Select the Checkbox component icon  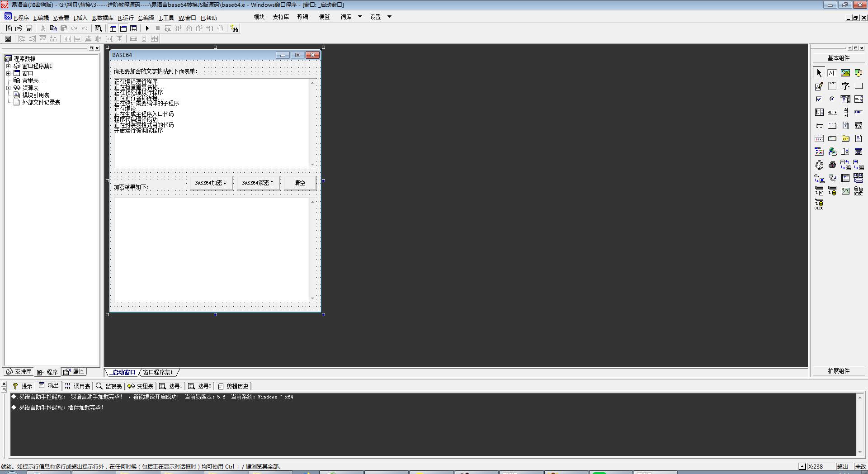819,99
